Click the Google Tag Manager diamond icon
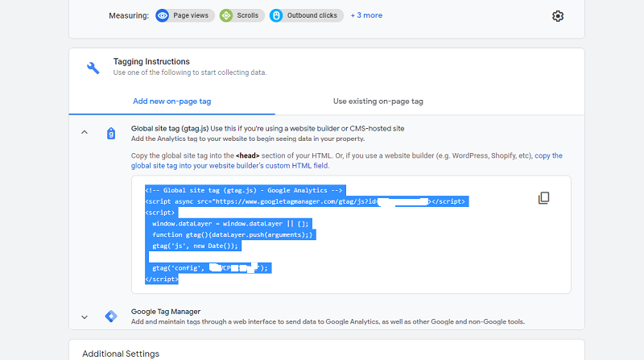Image resolution: width=644 pixels, height=360 pixels. click(111, 316)
